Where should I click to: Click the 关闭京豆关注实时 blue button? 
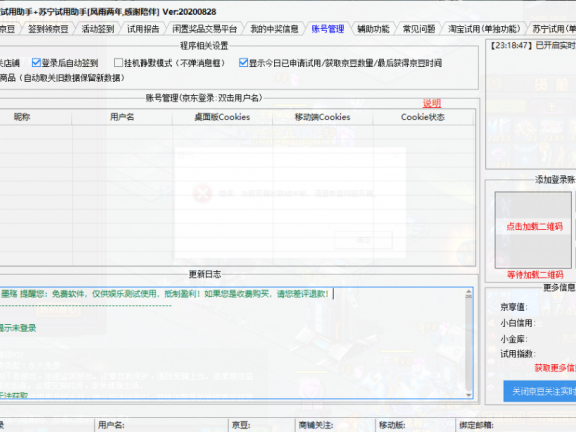click(540, 392)
